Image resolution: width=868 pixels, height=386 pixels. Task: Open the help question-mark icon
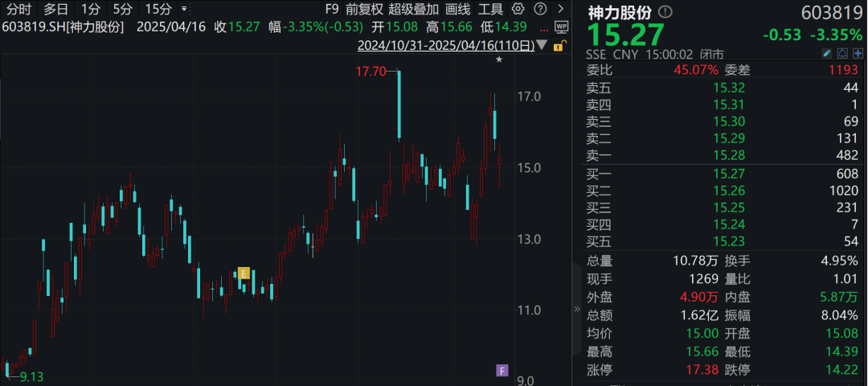pyautogui.click(x=540, y=9)
